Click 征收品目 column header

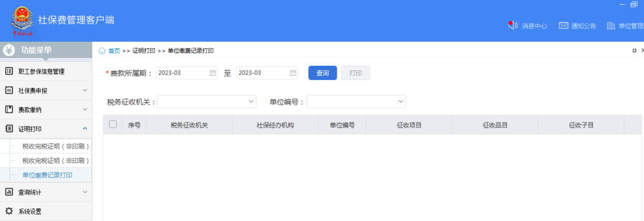click(x=495, y=125)
